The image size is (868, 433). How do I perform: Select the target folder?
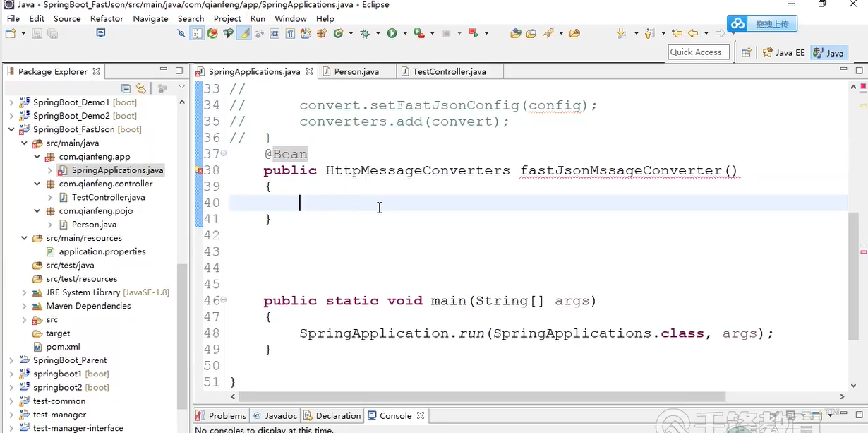pyautogui.click(x=58, y=333)
